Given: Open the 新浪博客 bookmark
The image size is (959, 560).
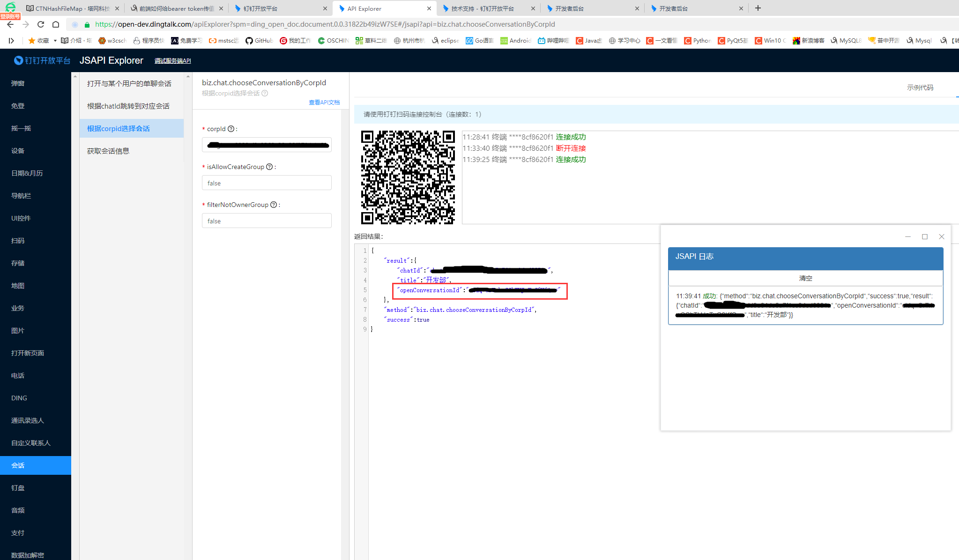Looking at the screenshot, I should [809, 41].
